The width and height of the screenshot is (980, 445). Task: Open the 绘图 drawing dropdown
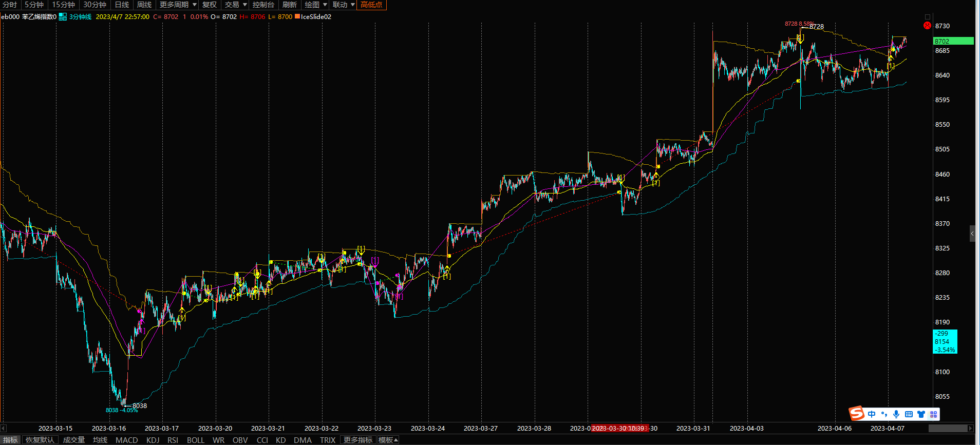pyautogui.click(x=315, y=5)
